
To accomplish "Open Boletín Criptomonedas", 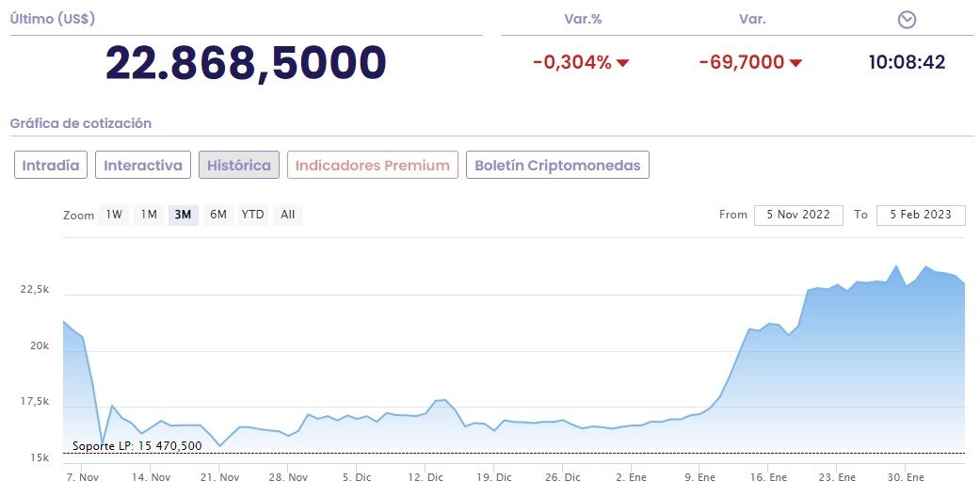I will coord(557,165).
